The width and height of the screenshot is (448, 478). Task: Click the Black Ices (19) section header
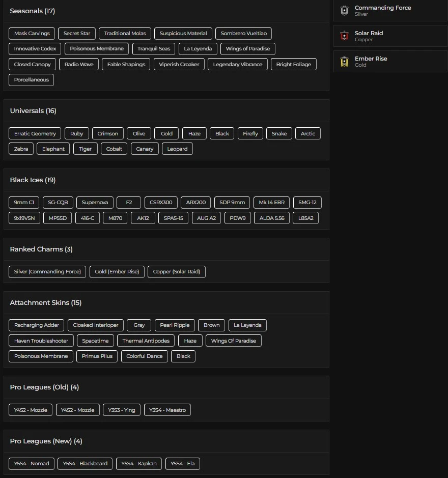pos(33,180)
